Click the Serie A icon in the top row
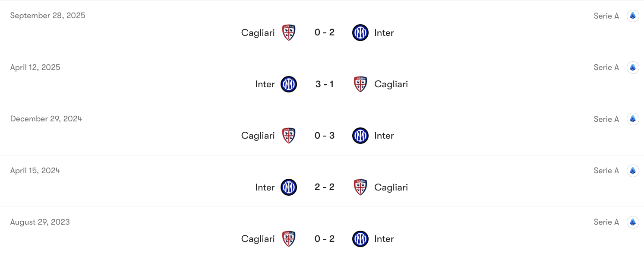644x254 pixels. coord(633,16)
